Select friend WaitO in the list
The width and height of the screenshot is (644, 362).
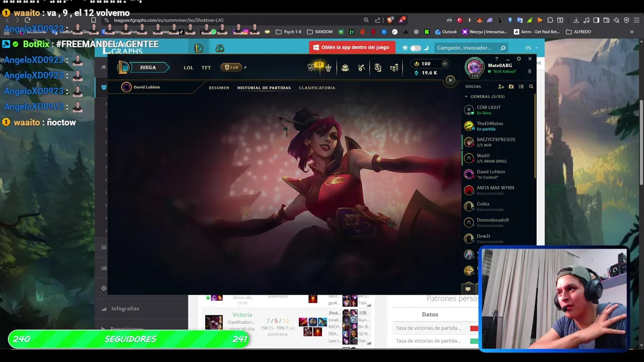pos(498,158)
